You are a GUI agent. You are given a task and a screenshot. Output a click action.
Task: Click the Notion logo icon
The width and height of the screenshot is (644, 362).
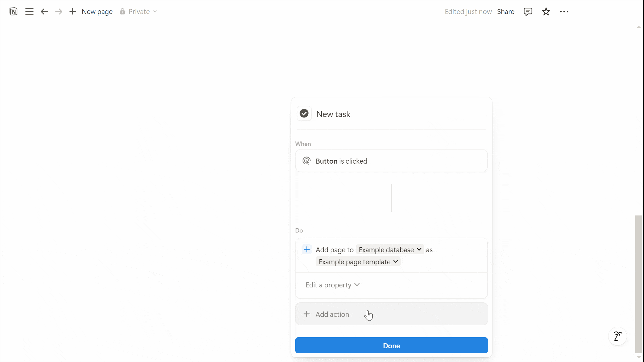click(13, 12)
